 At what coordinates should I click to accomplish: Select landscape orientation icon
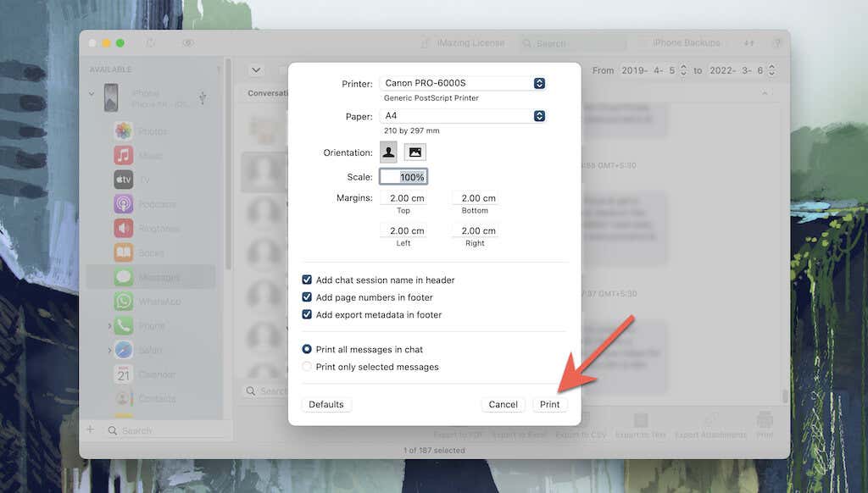[x=415, y=152]
